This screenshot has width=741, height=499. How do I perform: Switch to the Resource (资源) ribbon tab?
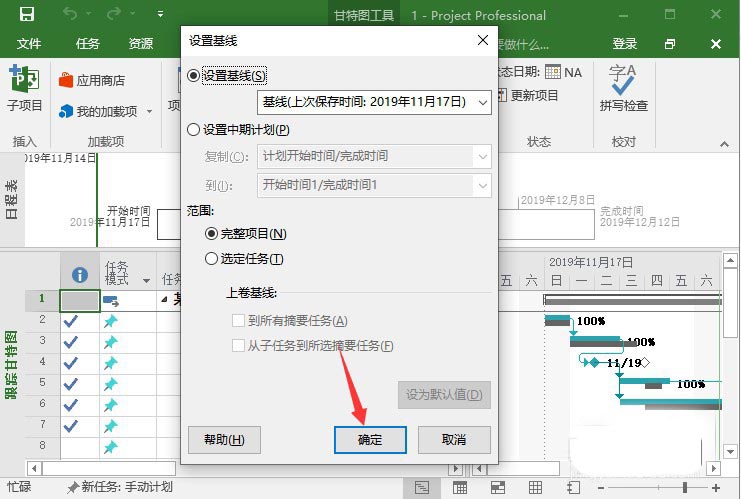[141, 44]
